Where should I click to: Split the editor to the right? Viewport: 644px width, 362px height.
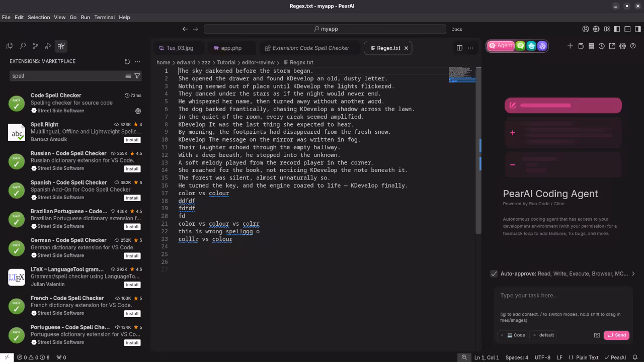459,48
